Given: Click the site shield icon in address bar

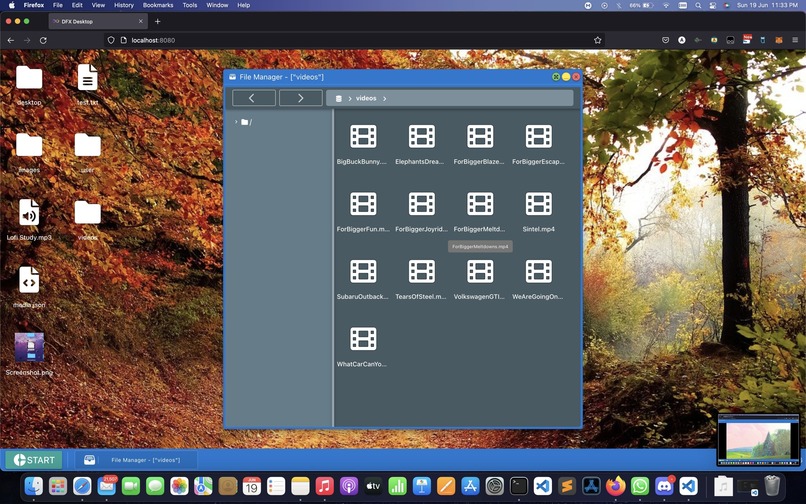Looking at the screenshot, I should (111, 40).
